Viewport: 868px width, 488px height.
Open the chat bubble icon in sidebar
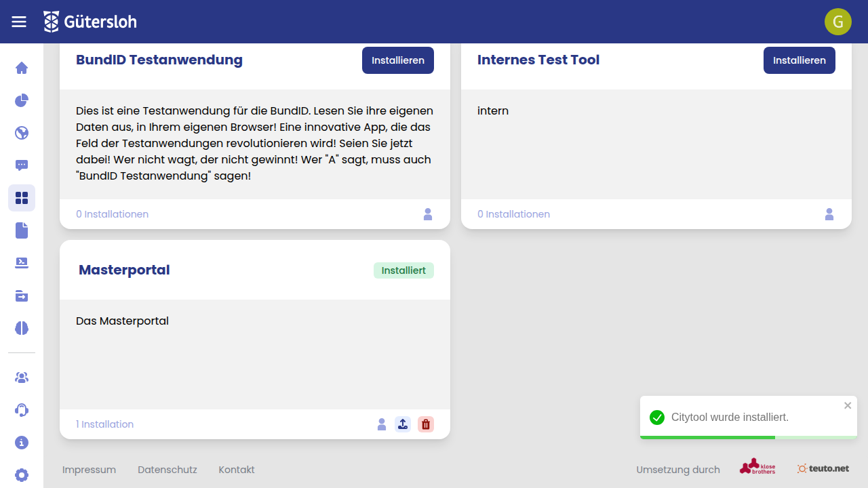click(22, 165)
